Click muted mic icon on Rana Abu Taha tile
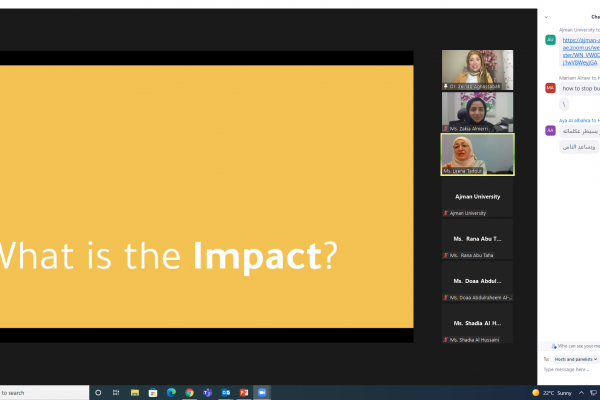The width and height of the screenshot is (600, 400). point(445,255)
